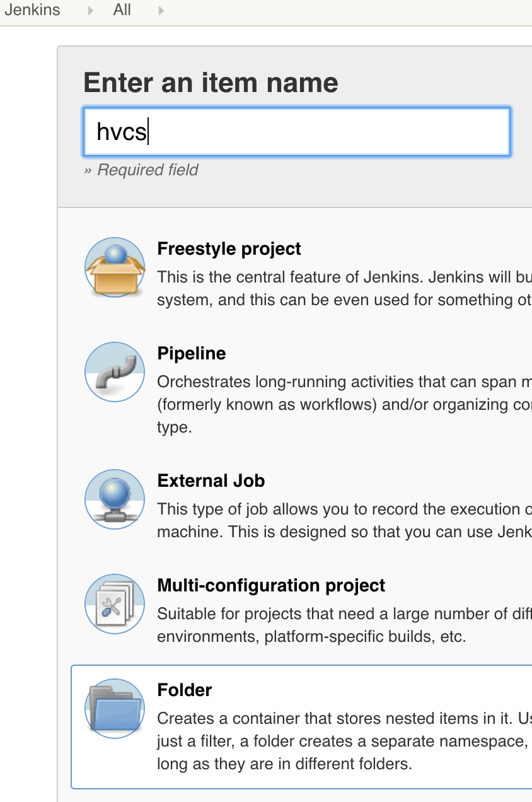Choose the Multi-configuration project title
Viewport: 532px width, 802px height.
271,585
